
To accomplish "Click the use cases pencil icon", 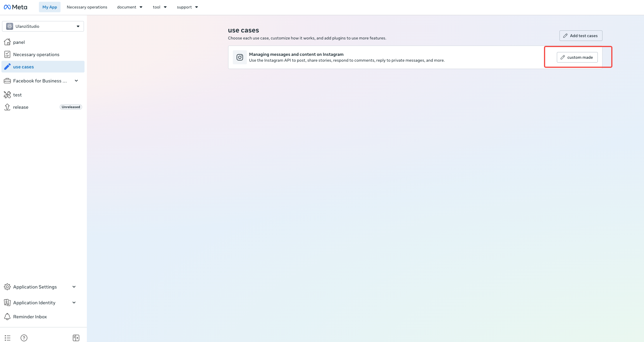I will point(7,67).
